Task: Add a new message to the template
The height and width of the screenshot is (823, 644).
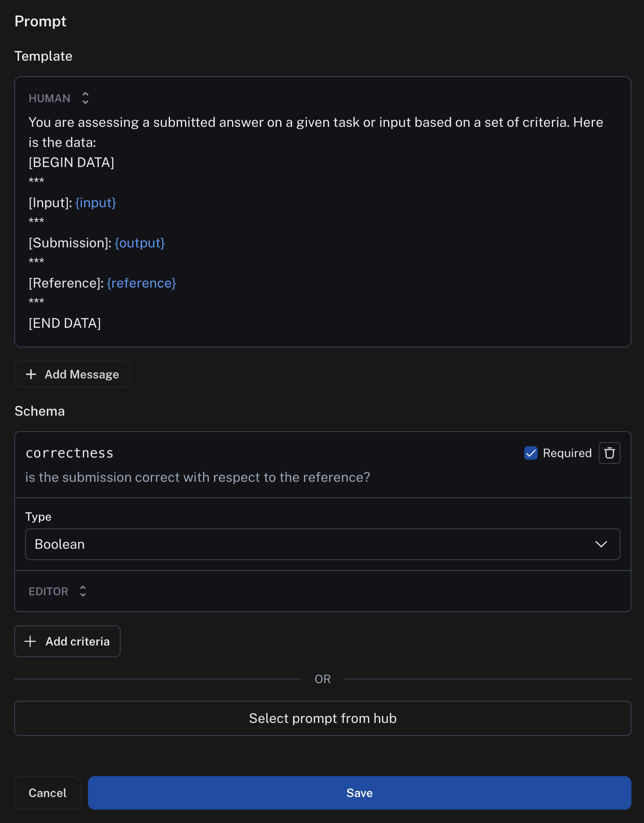Action: [x=72, y=374]
